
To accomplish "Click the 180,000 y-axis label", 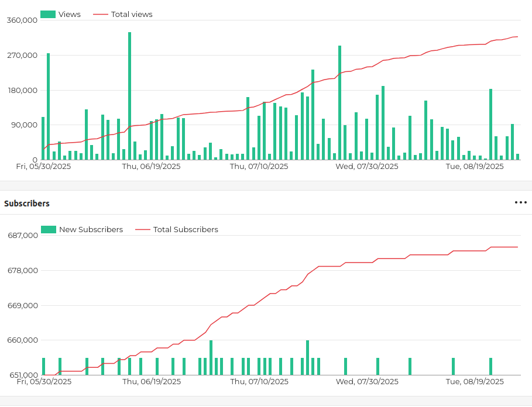I will point(22,90).
